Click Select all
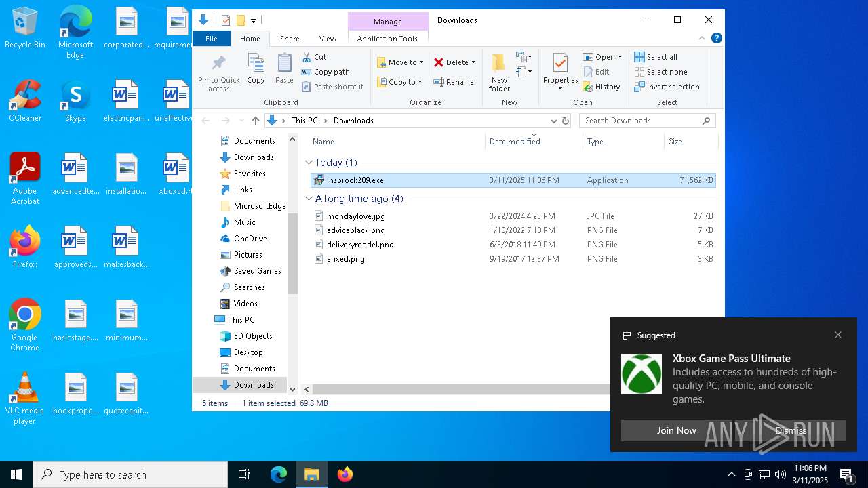 [656, 57]
